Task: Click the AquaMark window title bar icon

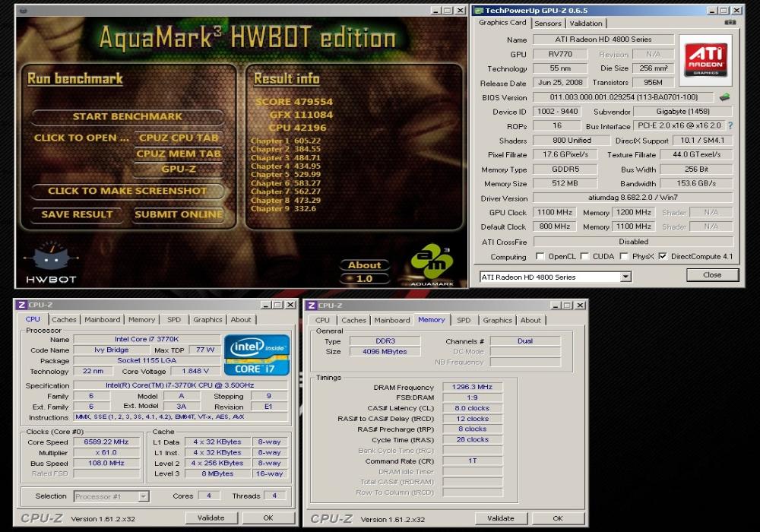Action: [24, 11]
